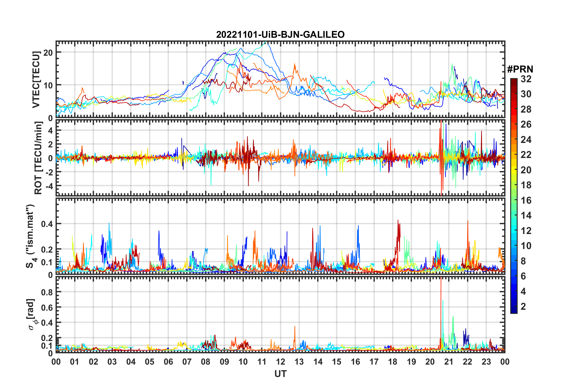Image resolution: width=561 pixels, height=392 pixels.
Task: Click UT axis tick label 09
Action: coord(224,362)
